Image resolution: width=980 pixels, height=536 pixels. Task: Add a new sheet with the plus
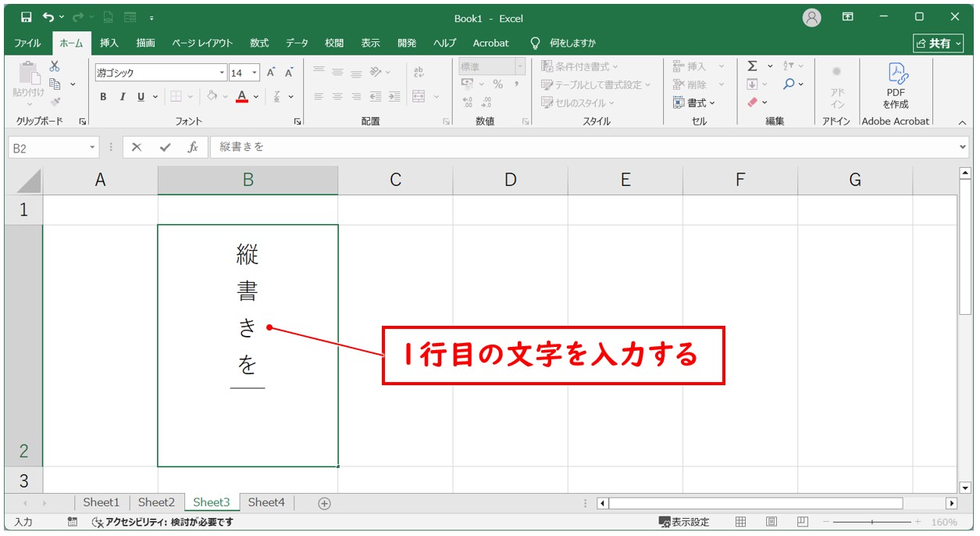coord(325,503)
